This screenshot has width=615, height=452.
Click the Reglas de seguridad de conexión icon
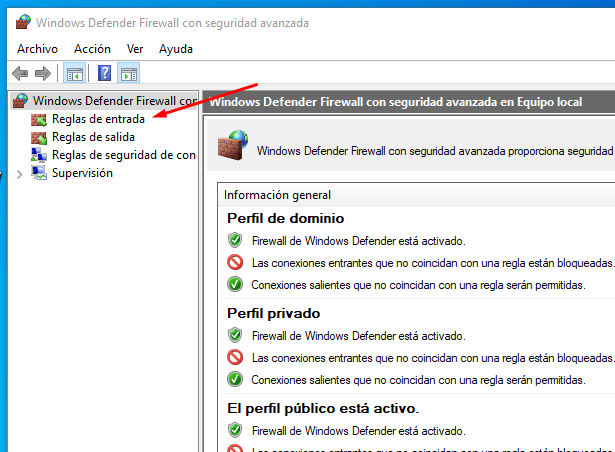(x=39, y=155)
